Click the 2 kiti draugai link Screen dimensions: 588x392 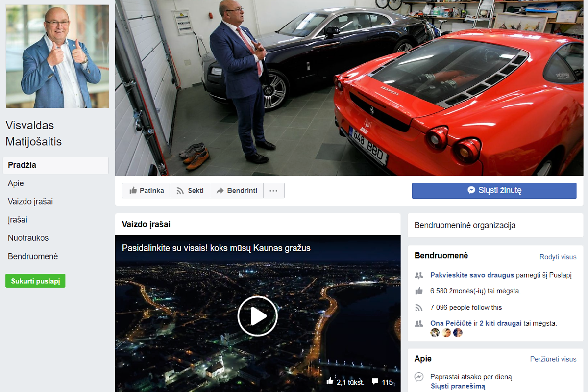click(500, 323)
